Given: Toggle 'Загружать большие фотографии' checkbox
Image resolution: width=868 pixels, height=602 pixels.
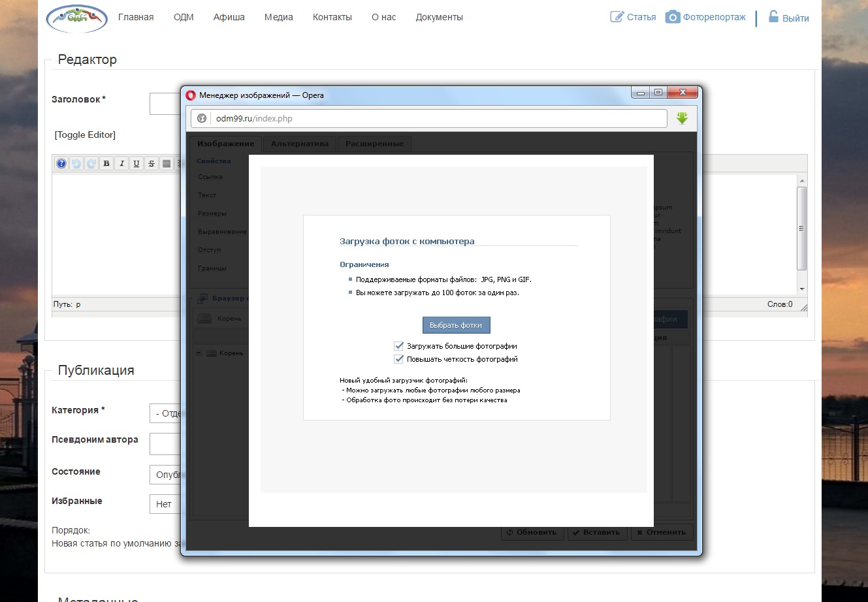Looking at the screenshot, I should (x=399, y=346).
